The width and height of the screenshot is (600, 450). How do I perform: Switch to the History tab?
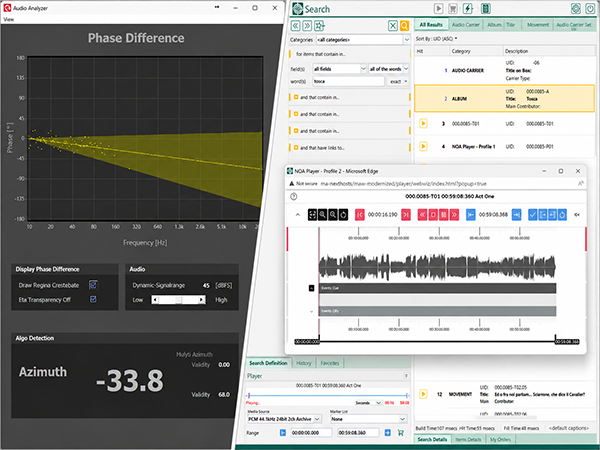click(x=304, y=363)
